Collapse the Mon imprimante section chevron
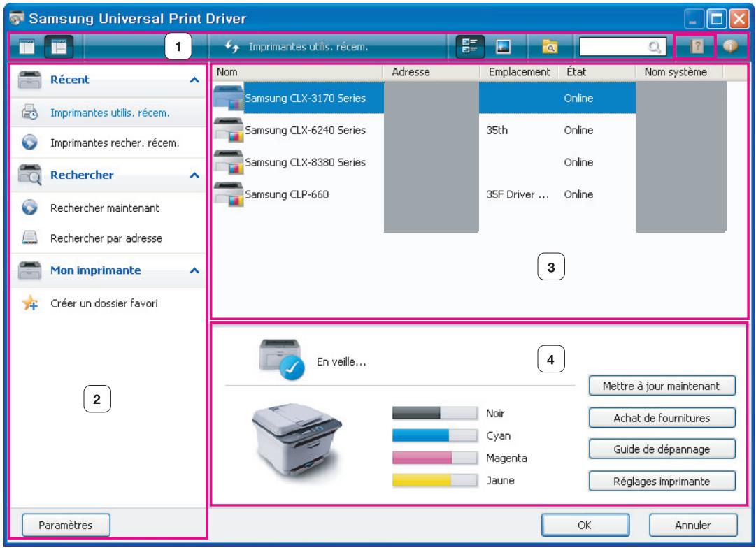Screen dimensions: 756x550 [194, 270]
